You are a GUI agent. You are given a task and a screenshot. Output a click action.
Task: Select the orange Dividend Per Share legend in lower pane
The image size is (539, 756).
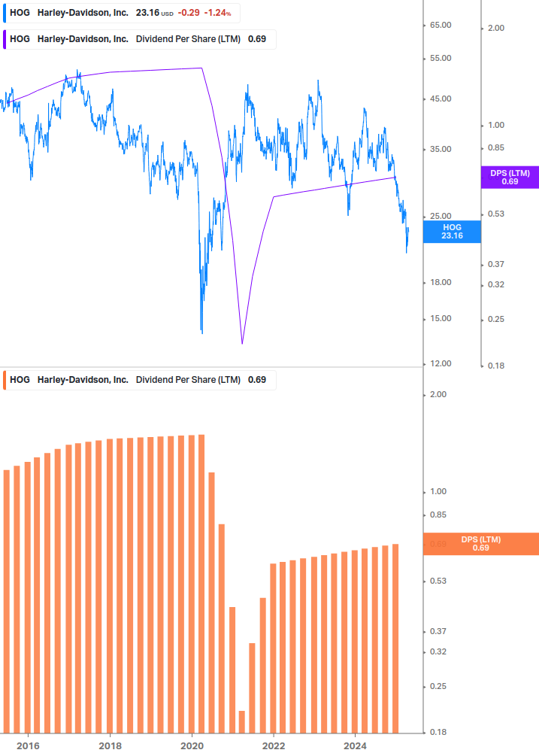coord(139,380)
